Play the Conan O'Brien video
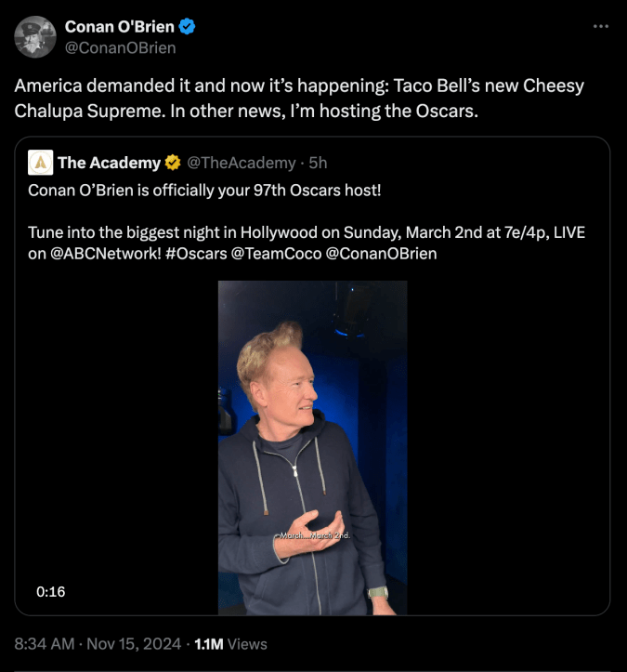This screenshot has height=672, width=627. (312, 446)
